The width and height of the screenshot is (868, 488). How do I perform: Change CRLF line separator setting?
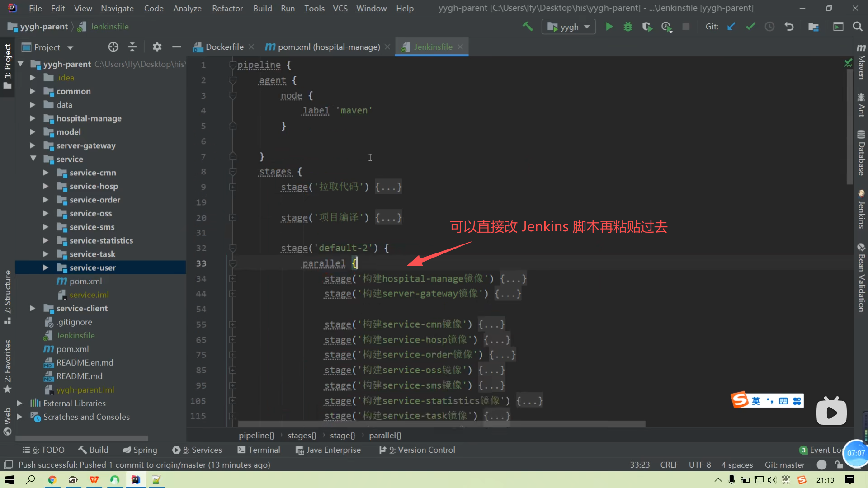tap(669, 465)
